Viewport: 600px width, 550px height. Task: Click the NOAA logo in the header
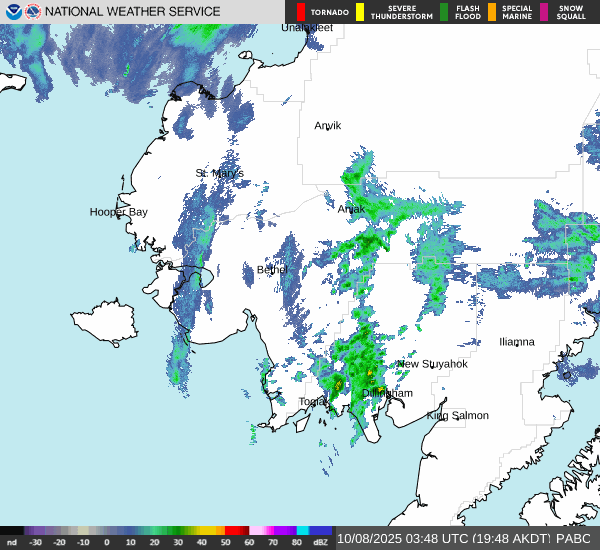(x=12, y=12)
